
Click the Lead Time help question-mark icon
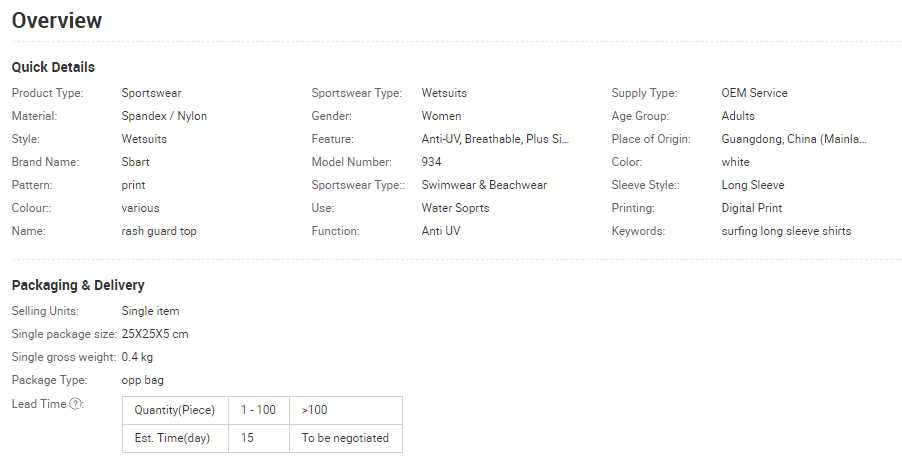76,404
